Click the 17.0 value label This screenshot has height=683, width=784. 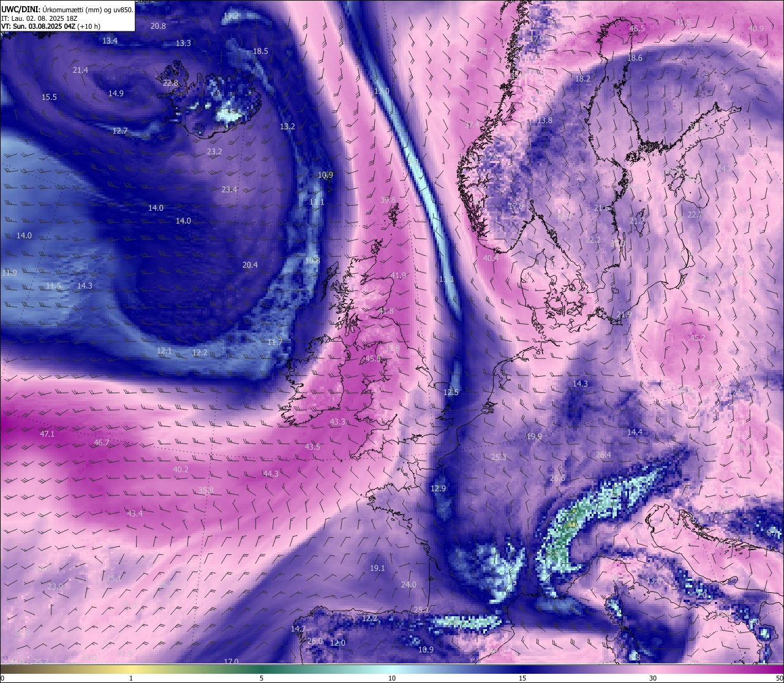pos(231,662)
